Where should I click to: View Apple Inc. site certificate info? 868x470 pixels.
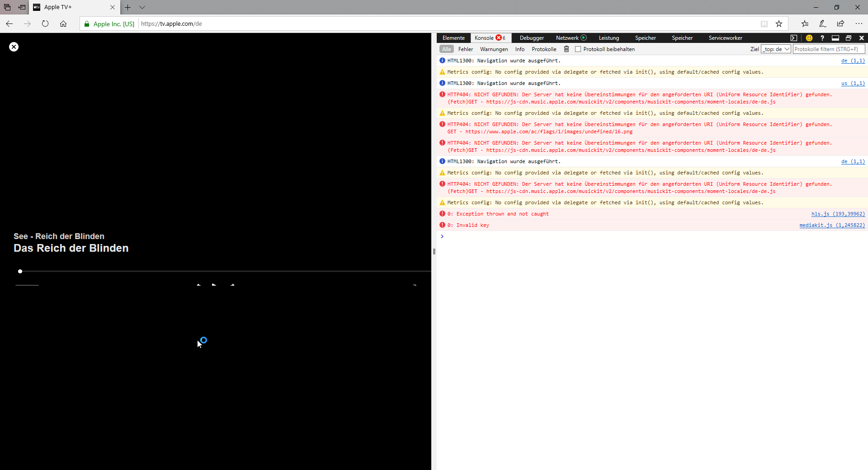(x=109, y=24)
